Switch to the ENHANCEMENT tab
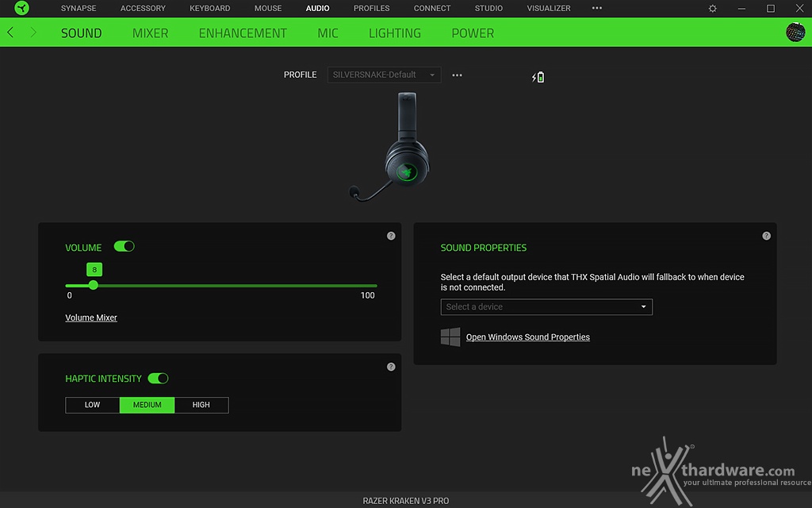The height and width of the screenshot is (508, 812). click(x=243, y=33)
